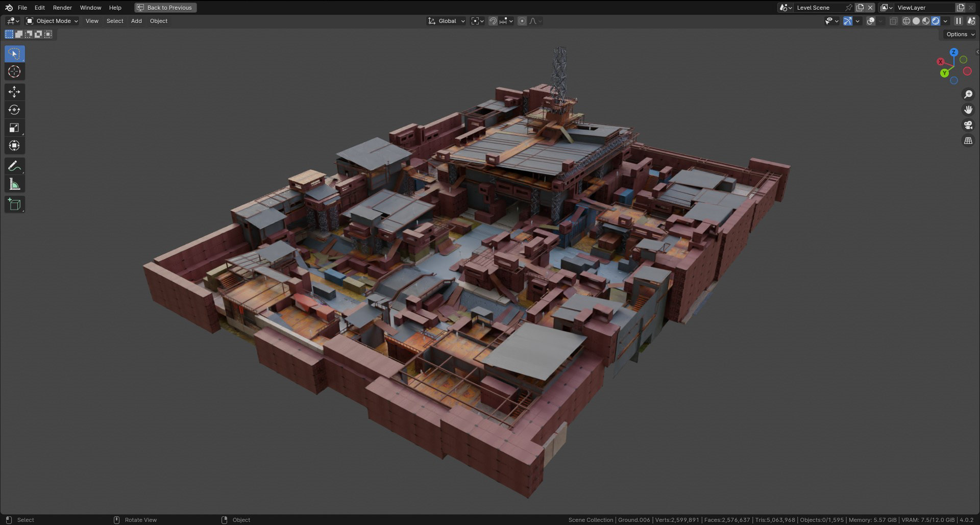The image size is (980, 525).
Task: Click the red X axis gizmo
Action: [940, 62]
